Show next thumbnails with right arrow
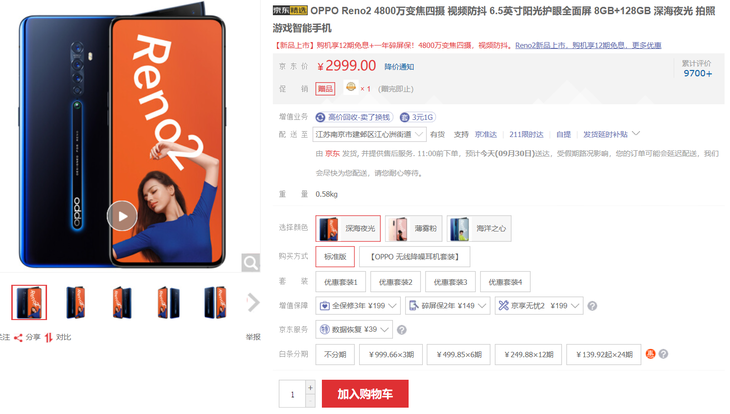 click(x=253, y=302)
